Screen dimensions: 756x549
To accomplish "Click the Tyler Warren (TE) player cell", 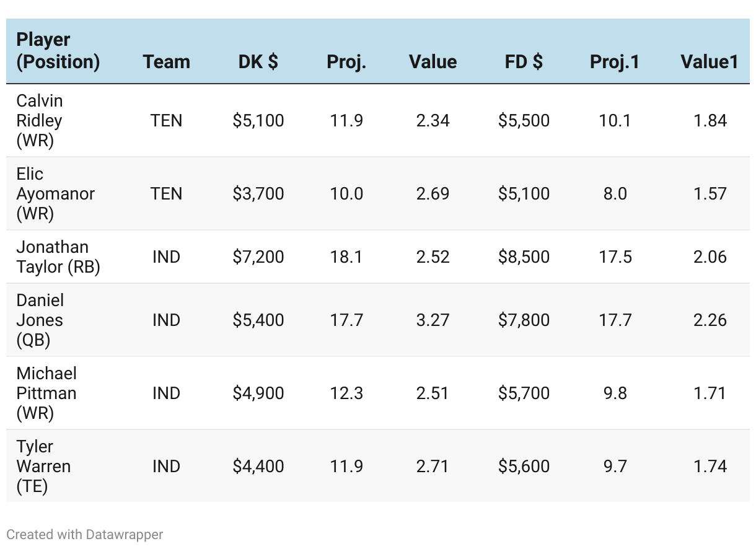I will pyautogui.click(x=43, y=466).
